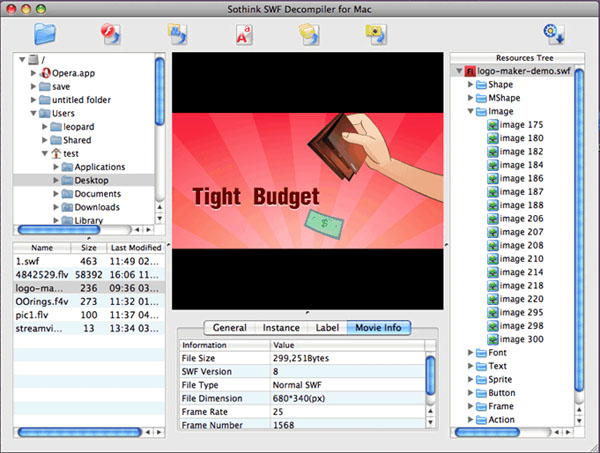This screenshot has height=453, width=600.
Task: Click the image 300 resource icon
Action: pyautogui.click(x=493, y=339)
